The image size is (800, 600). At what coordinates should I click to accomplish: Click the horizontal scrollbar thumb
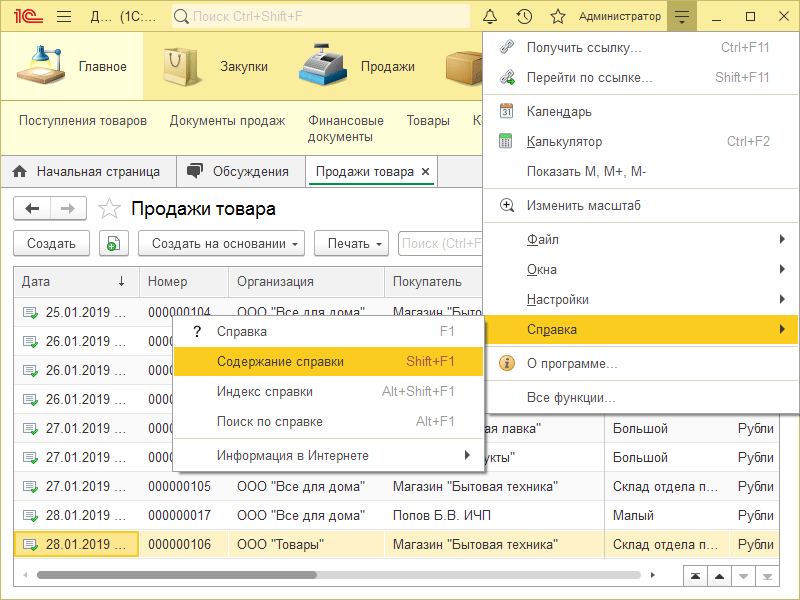point(177,575)
